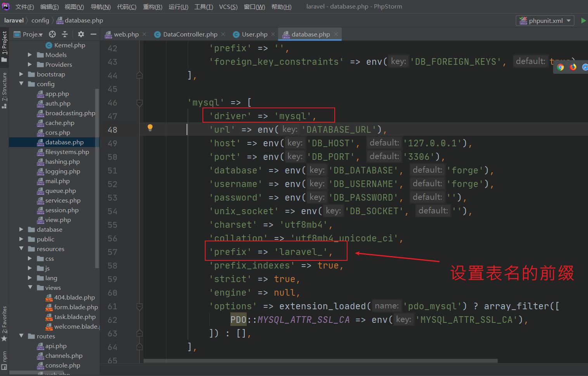The height and width of the screenshot is (376, 588).
Task: Close the database.php tab
Action: [x=336, y=34]
